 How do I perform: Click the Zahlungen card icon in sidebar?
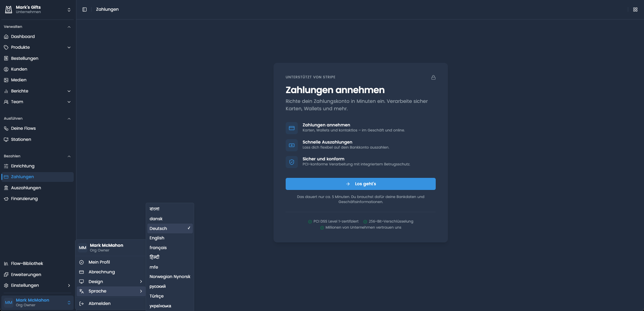point(6,177)
